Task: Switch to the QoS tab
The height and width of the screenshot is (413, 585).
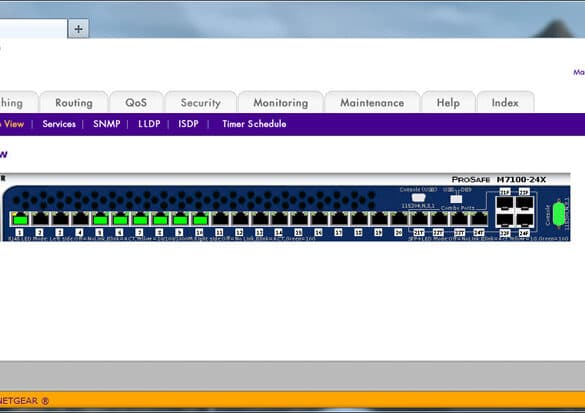Action: click(x=136, y=103)
